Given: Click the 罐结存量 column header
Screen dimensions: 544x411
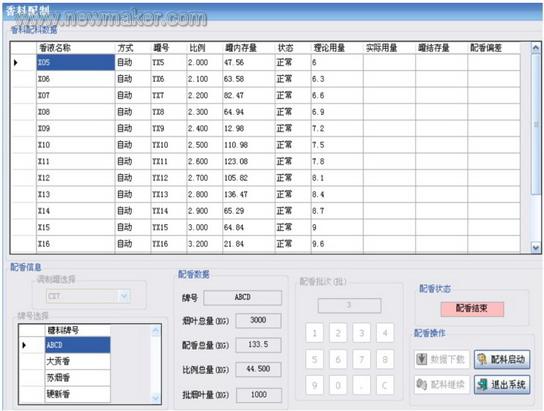Looking at the screenshot, I should (x=442, y=48).
